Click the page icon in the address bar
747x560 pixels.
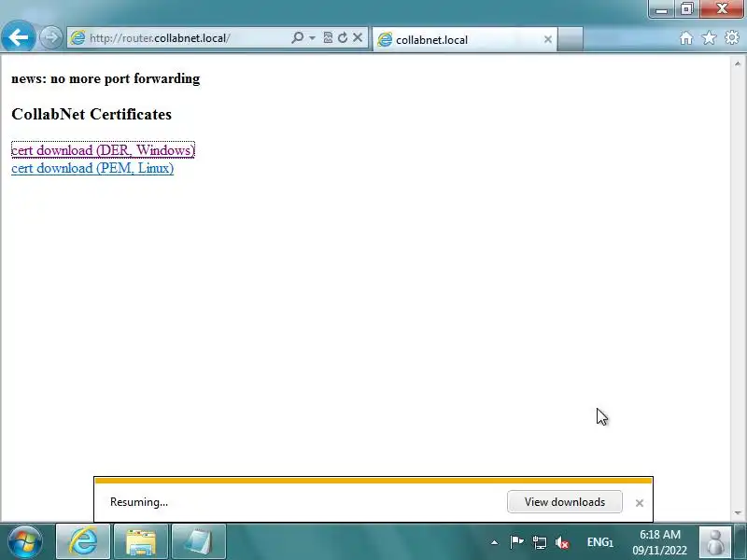click(x=78, y=37)
